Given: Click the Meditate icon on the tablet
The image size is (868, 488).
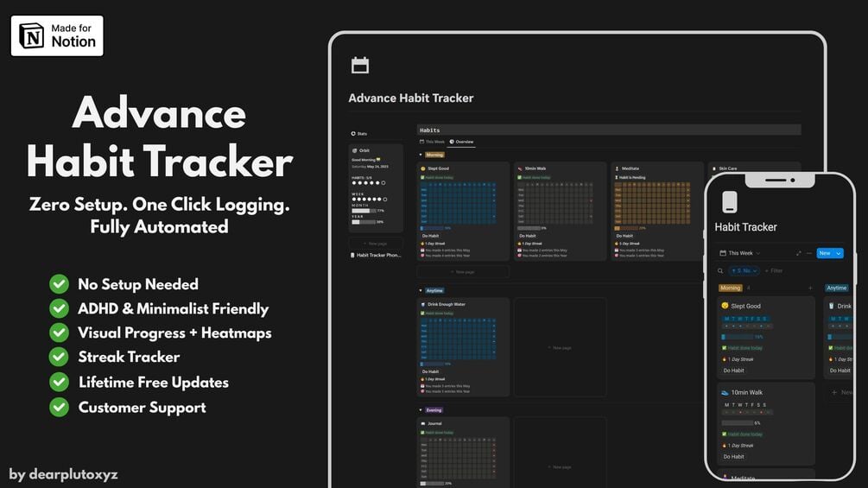Looking at the screenshot, I should (x=617, y=168).
